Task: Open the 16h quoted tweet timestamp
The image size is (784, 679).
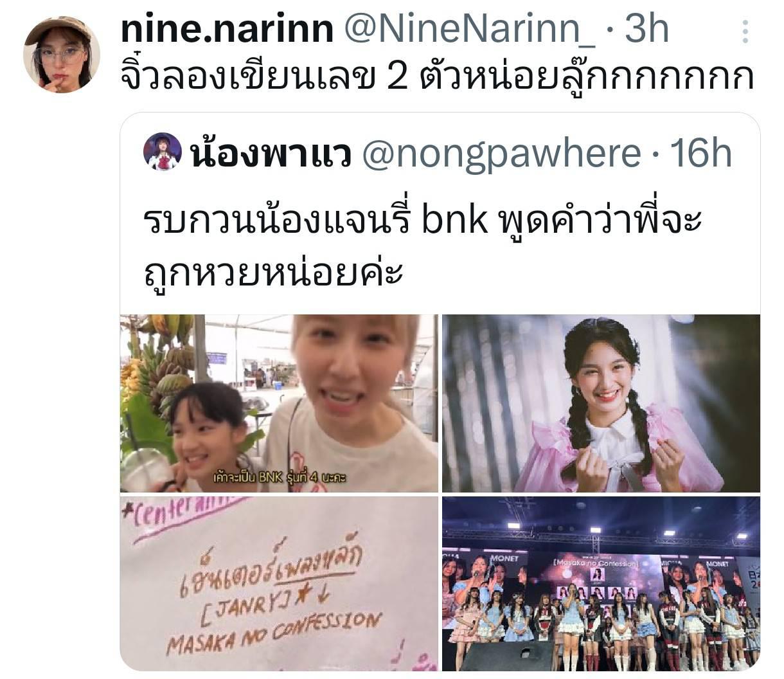Action: (x=700, y=152)
